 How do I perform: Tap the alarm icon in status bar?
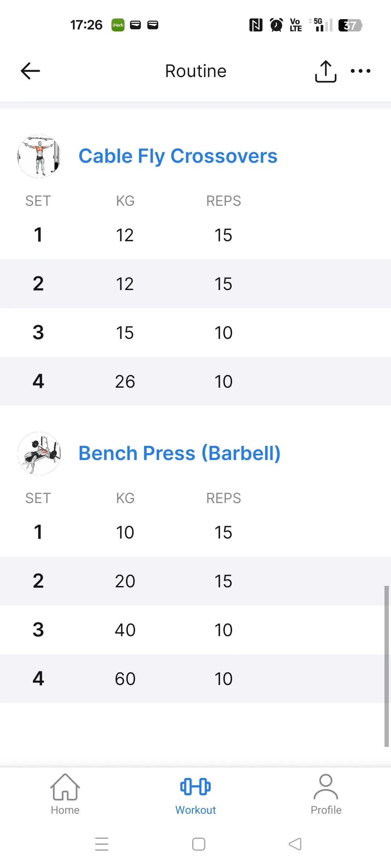(x=276, y=25)
